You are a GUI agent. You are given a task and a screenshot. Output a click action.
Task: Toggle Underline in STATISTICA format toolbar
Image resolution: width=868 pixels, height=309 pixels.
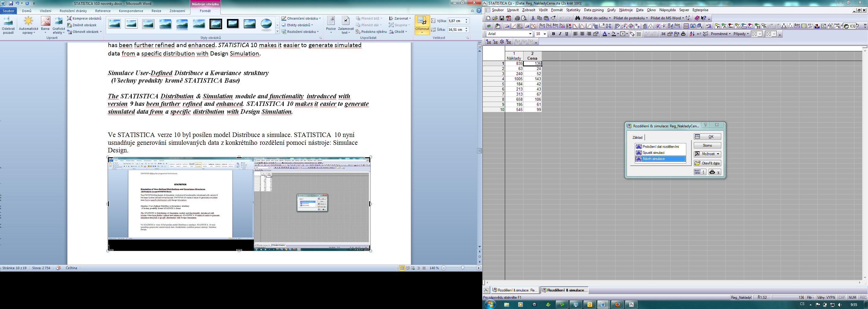click(567, 34)
